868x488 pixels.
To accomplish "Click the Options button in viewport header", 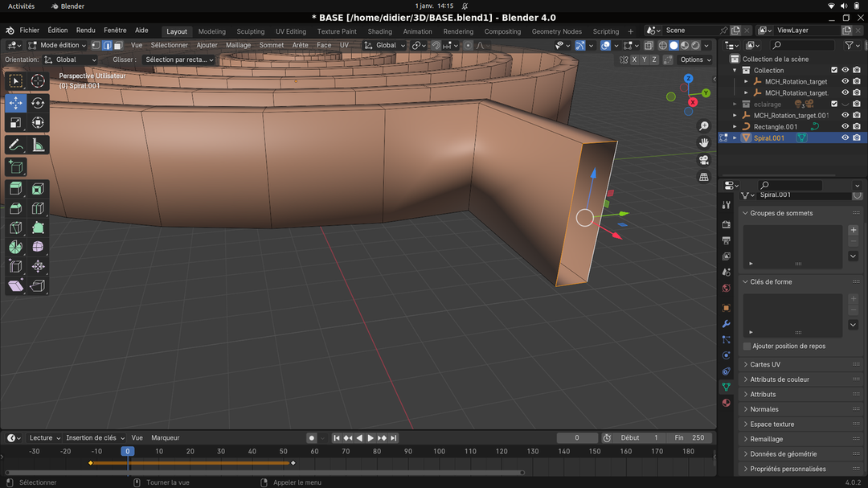I will [x=694, y=59].
